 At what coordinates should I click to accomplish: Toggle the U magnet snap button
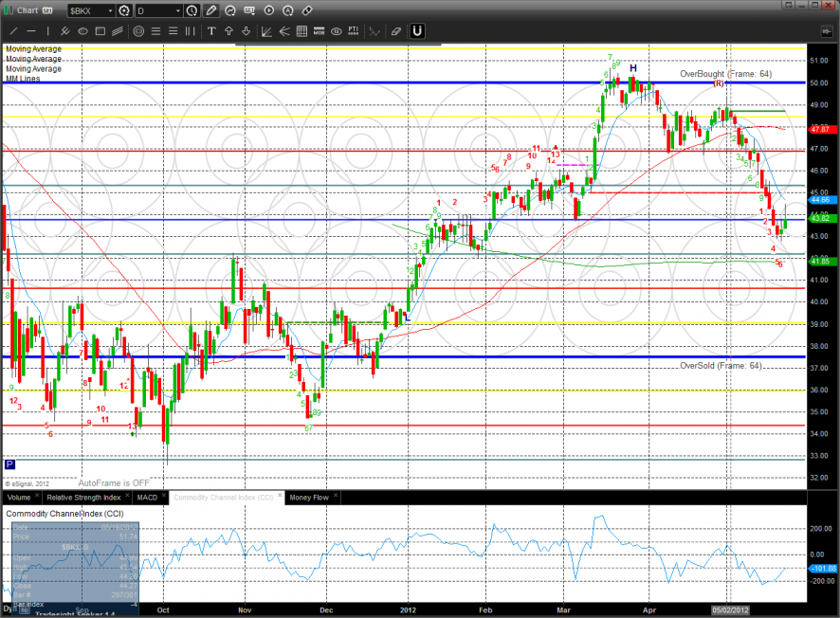click(417, 30)
